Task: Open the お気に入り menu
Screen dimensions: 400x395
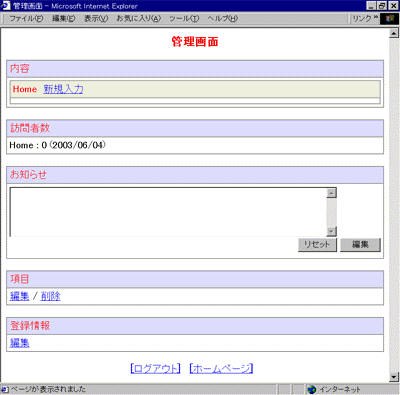Action: point(138,18)
